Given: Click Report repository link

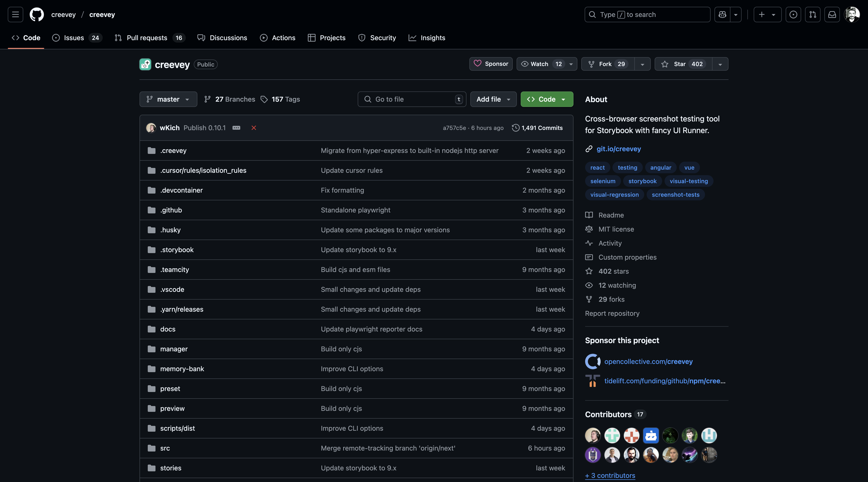Looking at the screenshot, I should click(612, 313).
